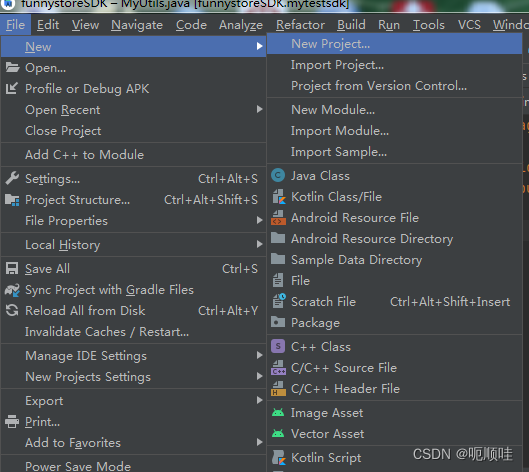Toggle Power Save Mode entry

[133, 466]
